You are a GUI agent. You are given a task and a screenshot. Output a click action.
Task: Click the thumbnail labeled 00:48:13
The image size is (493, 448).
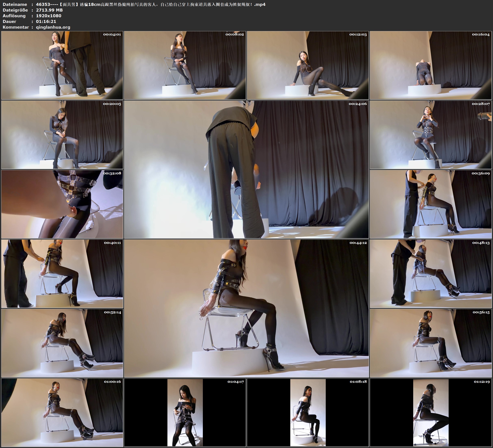click(x=431, y=274)
